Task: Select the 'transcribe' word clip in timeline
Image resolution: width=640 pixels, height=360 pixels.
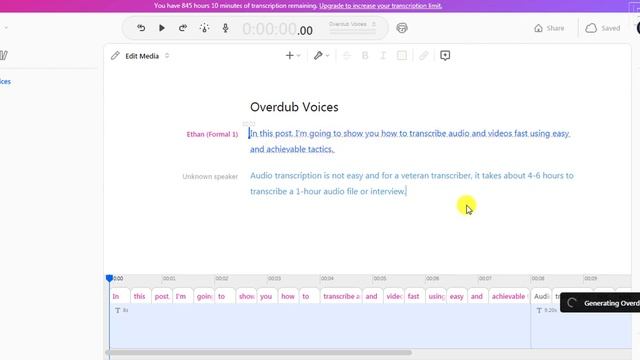Action: point(341,296)
